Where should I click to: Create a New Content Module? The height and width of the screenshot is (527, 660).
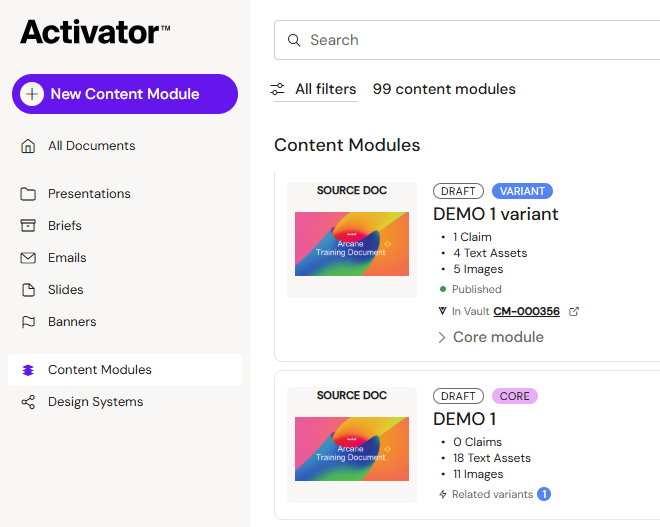[x=125, y=94]
